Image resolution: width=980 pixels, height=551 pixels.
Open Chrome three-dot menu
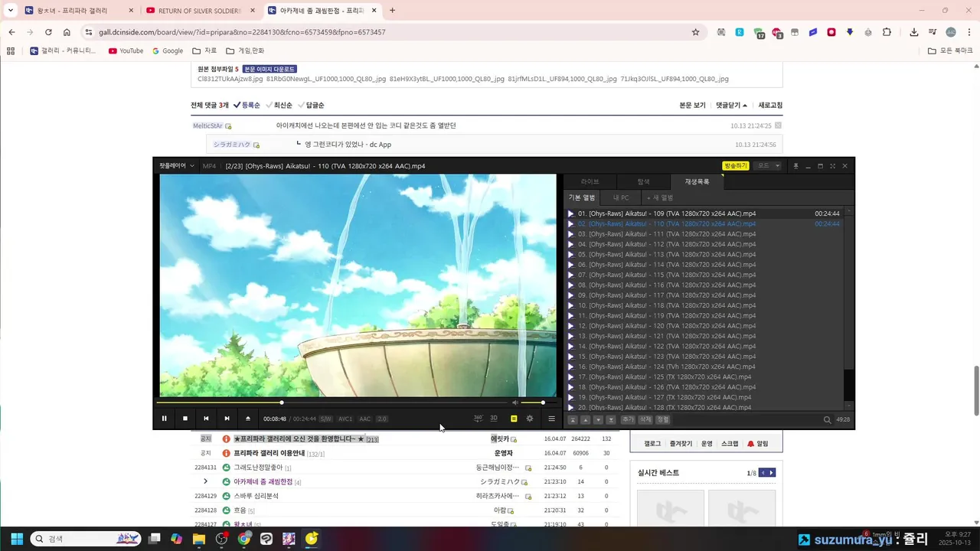969,32
